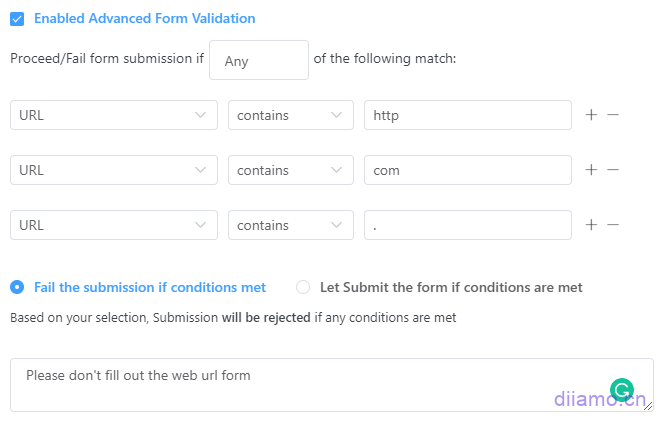Click the value field containing com
The width and height of the screenshot is (663, 423).
[467, 170]
